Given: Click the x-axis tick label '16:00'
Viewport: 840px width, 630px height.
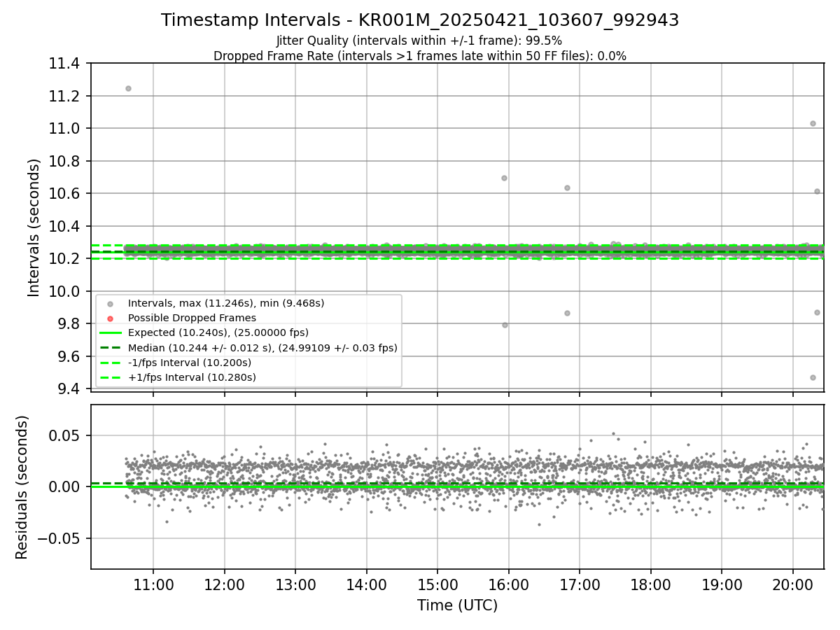Looking at the screenshot, I should [508, 584].
